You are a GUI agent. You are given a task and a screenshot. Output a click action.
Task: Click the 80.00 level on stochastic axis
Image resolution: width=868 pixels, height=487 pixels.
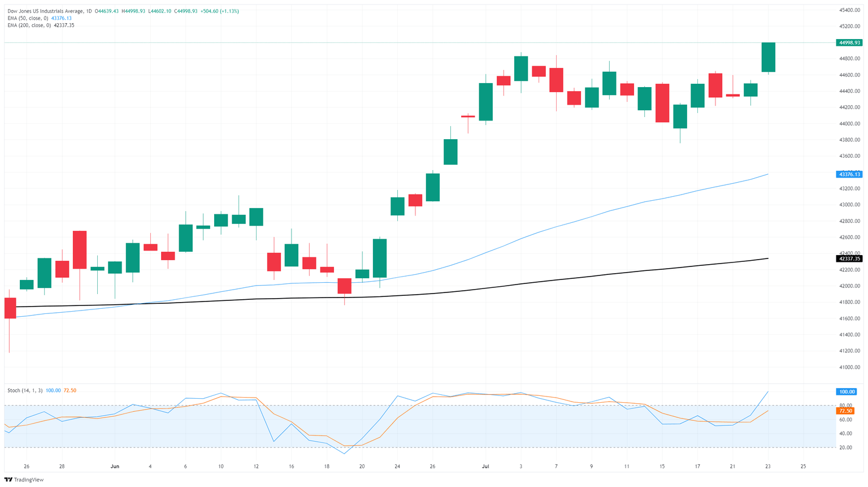[845, 405]
